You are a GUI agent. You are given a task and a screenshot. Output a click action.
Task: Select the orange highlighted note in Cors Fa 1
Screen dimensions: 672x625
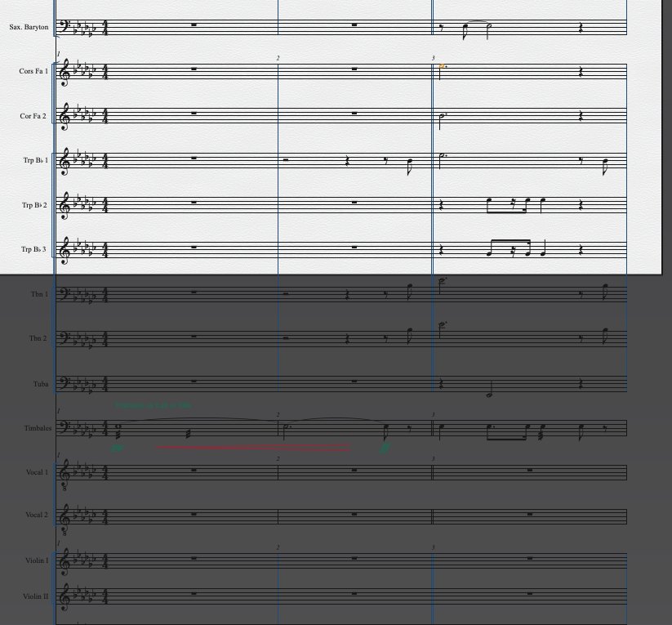442,66
